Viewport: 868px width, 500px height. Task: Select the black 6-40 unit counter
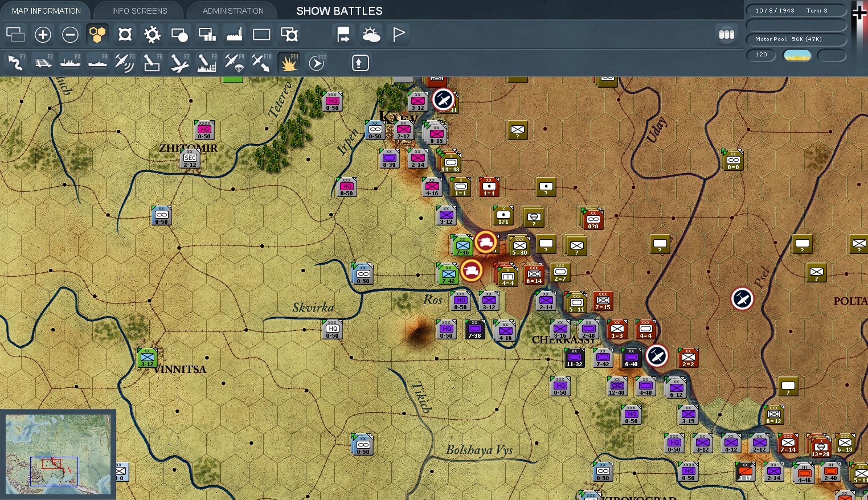tap(632, 358)
